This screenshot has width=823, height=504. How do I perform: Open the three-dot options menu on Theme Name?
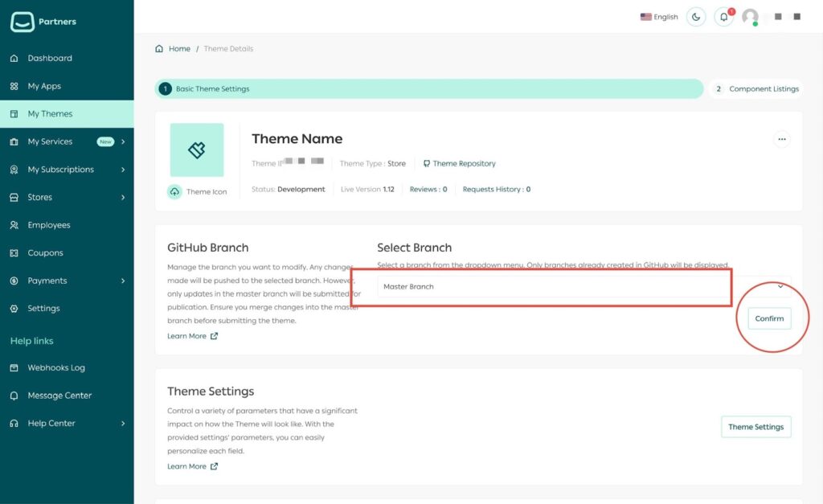point(782,139)
